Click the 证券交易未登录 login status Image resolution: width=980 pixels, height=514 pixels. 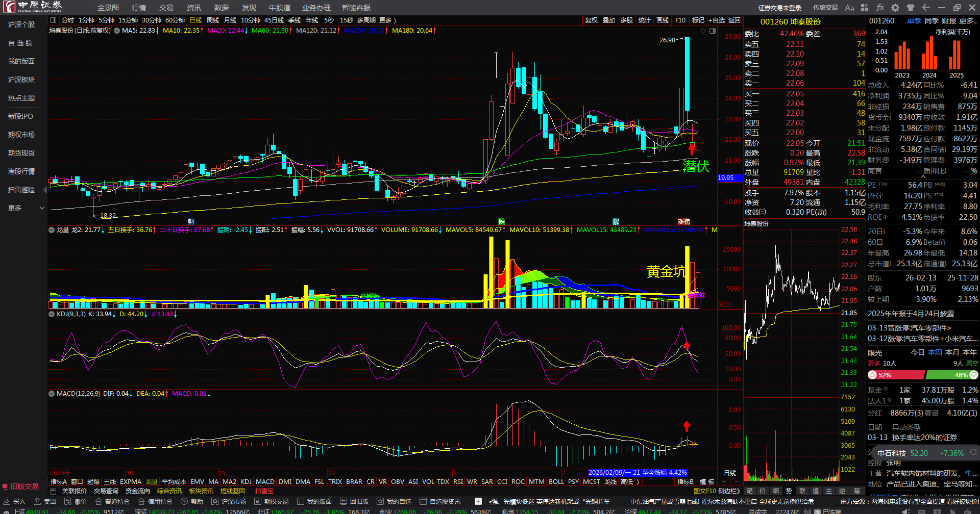tap(780, 8)
